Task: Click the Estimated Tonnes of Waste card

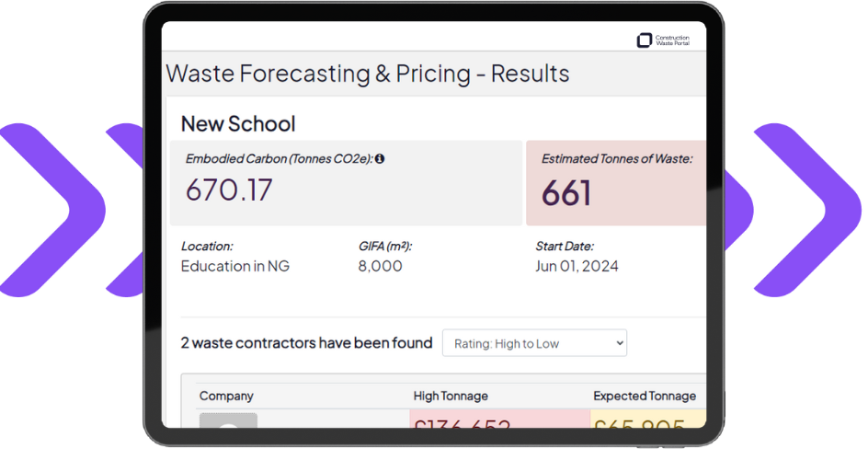Action: 616,183
